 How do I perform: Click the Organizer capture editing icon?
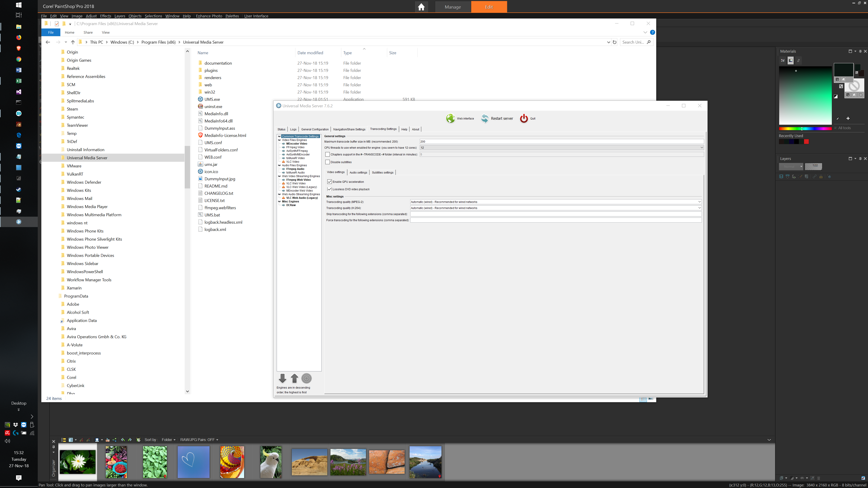[x=139, y=440]
